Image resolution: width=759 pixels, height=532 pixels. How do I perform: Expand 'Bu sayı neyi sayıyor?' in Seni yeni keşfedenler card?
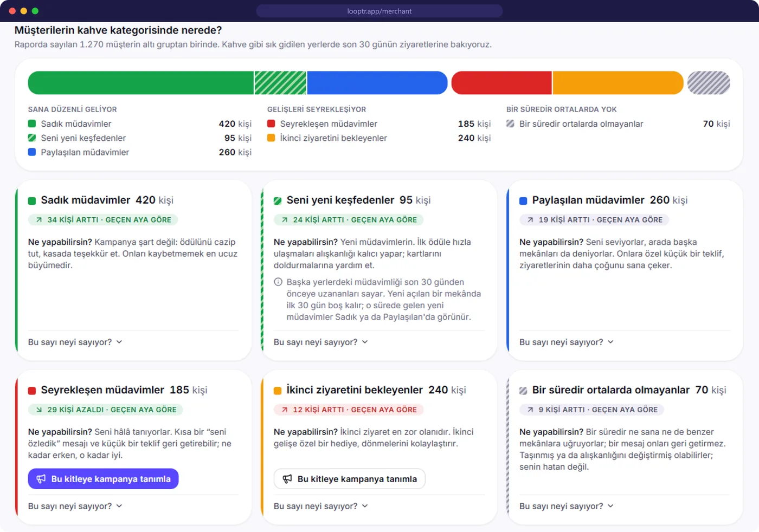pyautogui.click(x=321, y=342)
